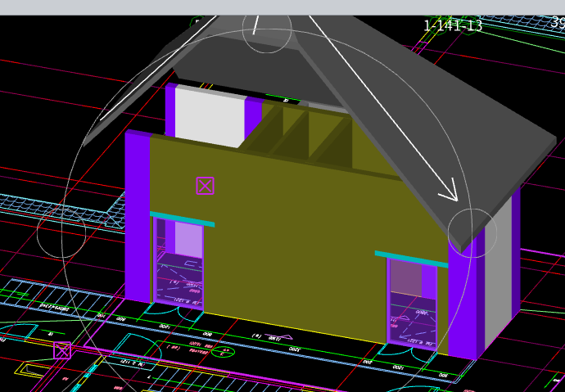Select the magenta X marker on floor plan

click(x=62, y=350)
